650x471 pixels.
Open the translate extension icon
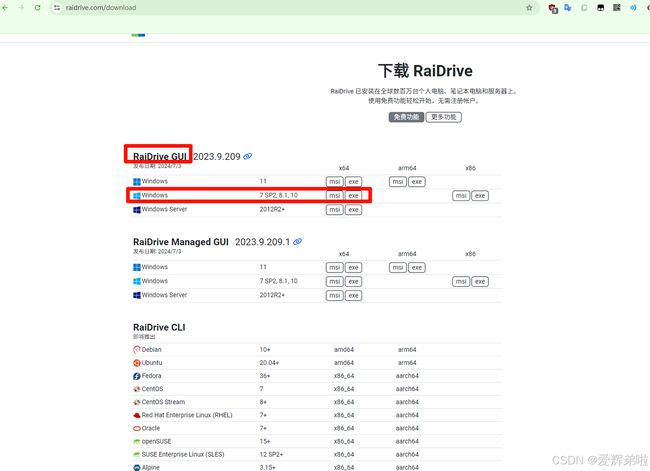[568, 7]
